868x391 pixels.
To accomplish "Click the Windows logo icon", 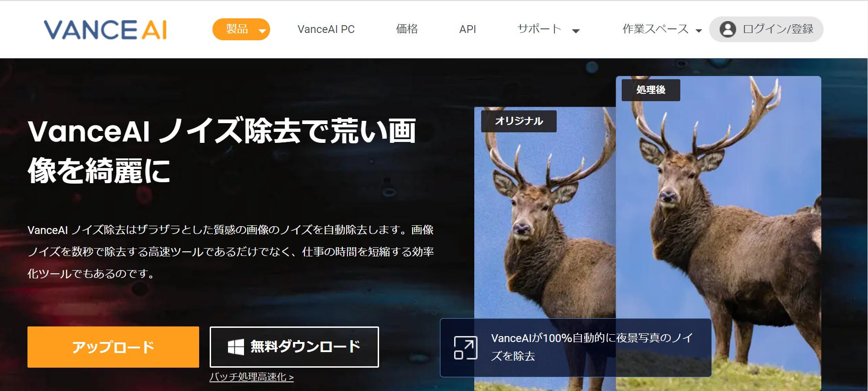I will pos(236,347).
